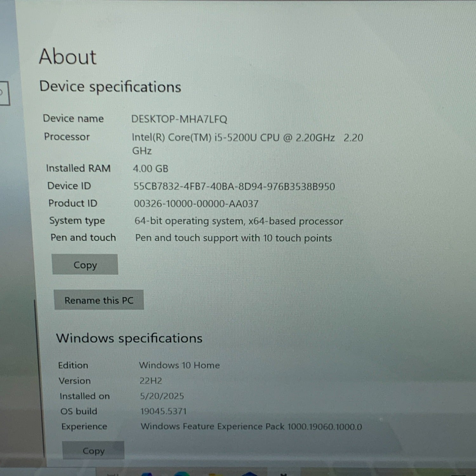Open Microsoft Edge from the taskbar
This screenshot has height=476, width=476.
(x=182, y=474)
